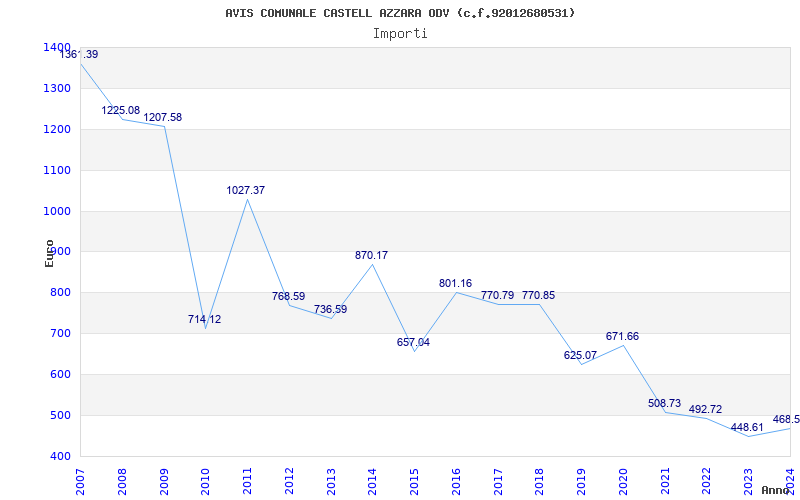Image resolution: width=800 pixels, height=500 pixels.
Task: Click the 2021 x-axis year label
Action: pos(664,482)
